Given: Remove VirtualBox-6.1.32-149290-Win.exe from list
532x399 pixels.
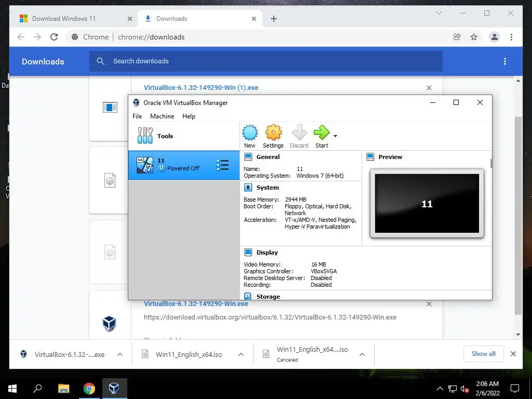Looking at the screenshot, I should [x=429, y=304].
